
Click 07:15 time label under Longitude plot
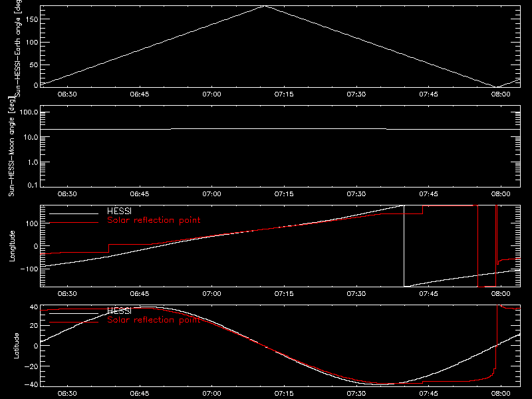pyautogui.click(x=284, y=294)
